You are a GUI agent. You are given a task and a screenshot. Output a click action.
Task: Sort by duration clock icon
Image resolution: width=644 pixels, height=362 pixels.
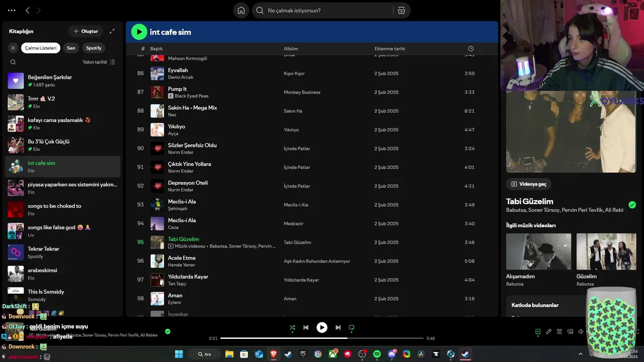[471, 49]
